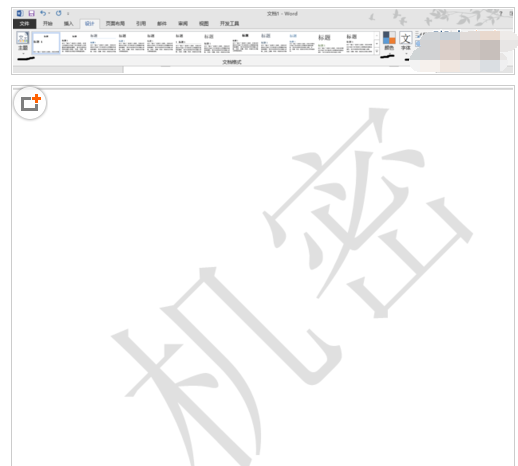
Task: Switch to the Developer Tools (开发工具) tab
Action: tap(229, 24)
